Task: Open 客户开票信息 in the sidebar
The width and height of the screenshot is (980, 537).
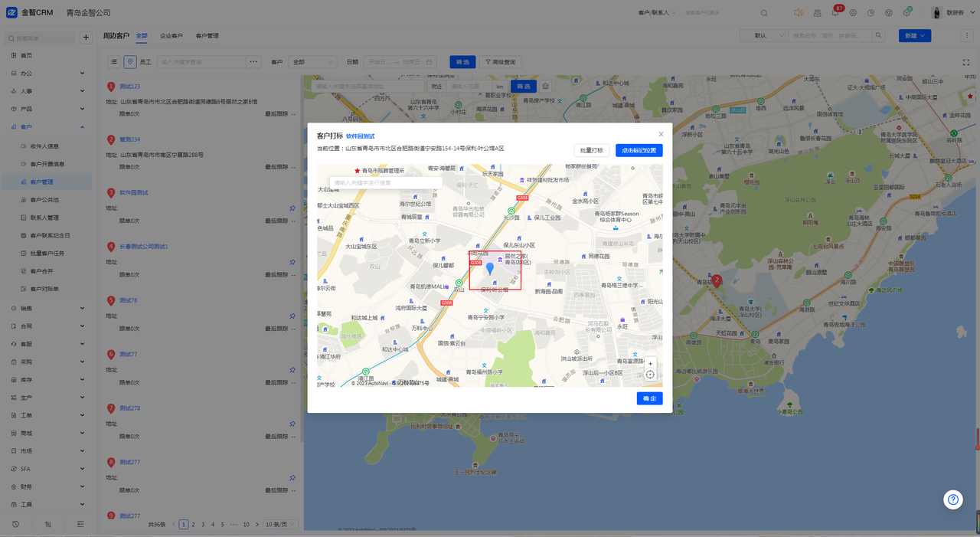Action: (x=47, y=164)
